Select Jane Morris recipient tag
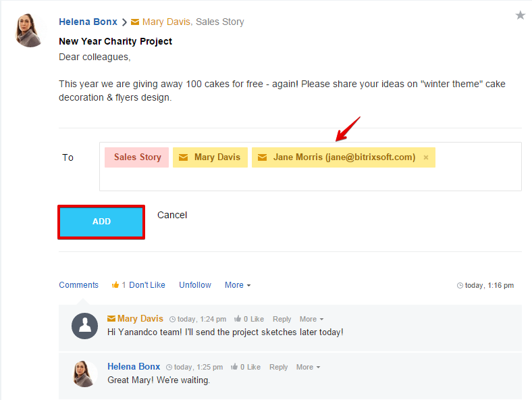532x400 pixels. point(344,157)
